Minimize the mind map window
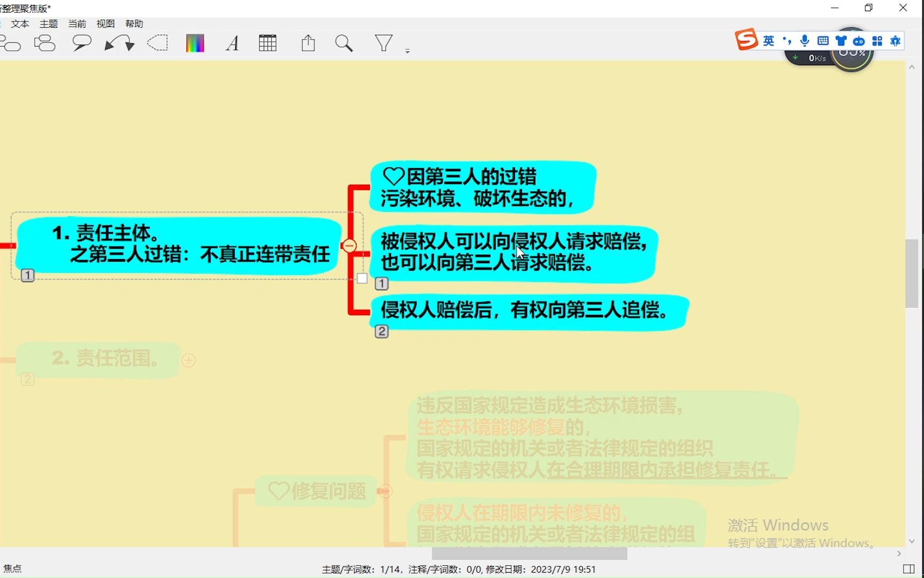Image resolution: width=924 pixels, height=578 pixels. point(835,8)
